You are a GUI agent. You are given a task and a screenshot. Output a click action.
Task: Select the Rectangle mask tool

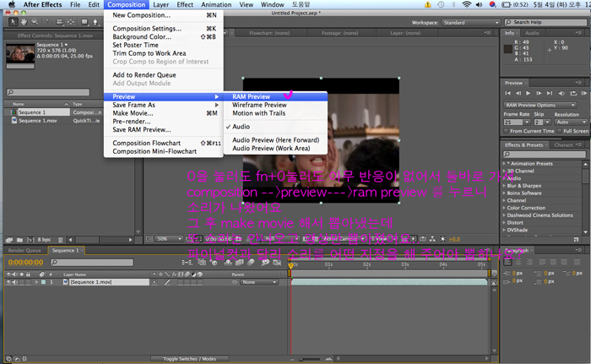pyautogui.click(x=84, y=22)
